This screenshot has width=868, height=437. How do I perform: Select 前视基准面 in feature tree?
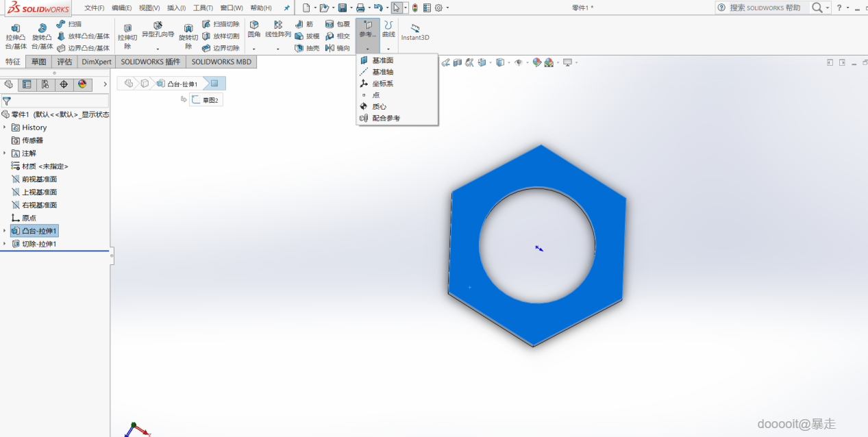pyautogui.click(x=34, y=179)
